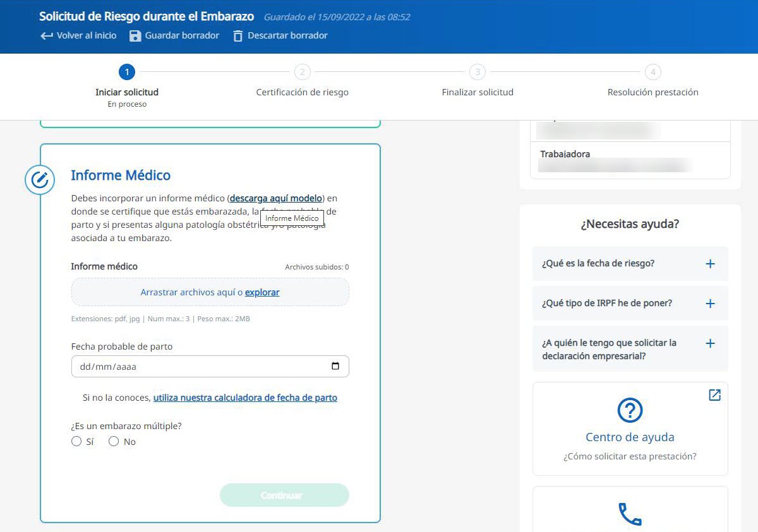The image size is (758, 532).
Task: Click the floppy disk save draft icon
Action: [135, 36]
